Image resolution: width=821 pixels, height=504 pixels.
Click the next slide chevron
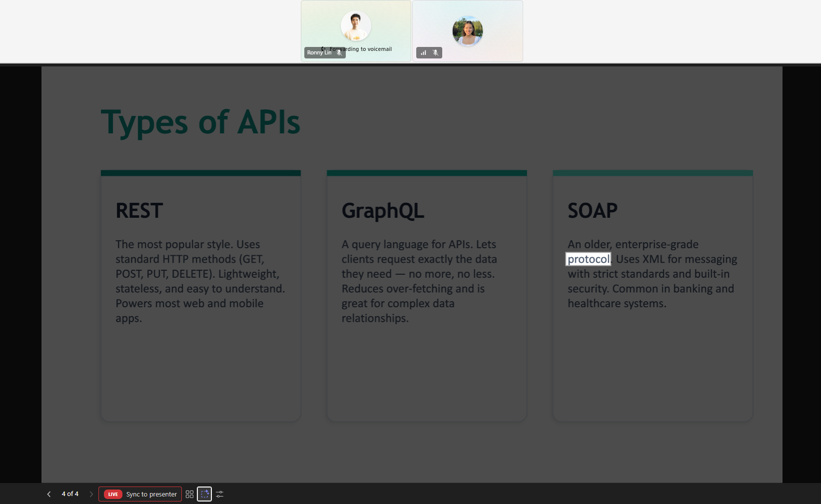coord(91,494)
